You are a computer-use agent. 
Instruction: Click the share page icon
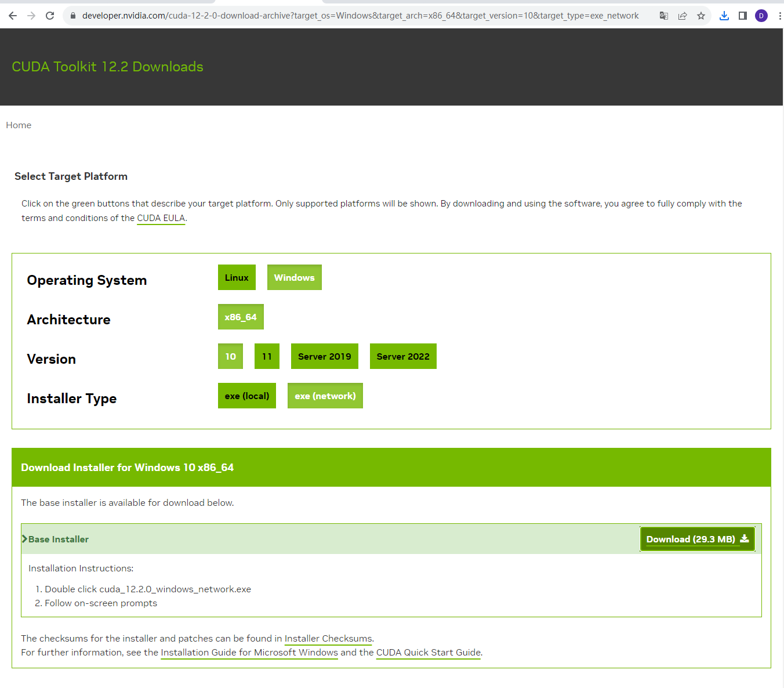(683, 16)
